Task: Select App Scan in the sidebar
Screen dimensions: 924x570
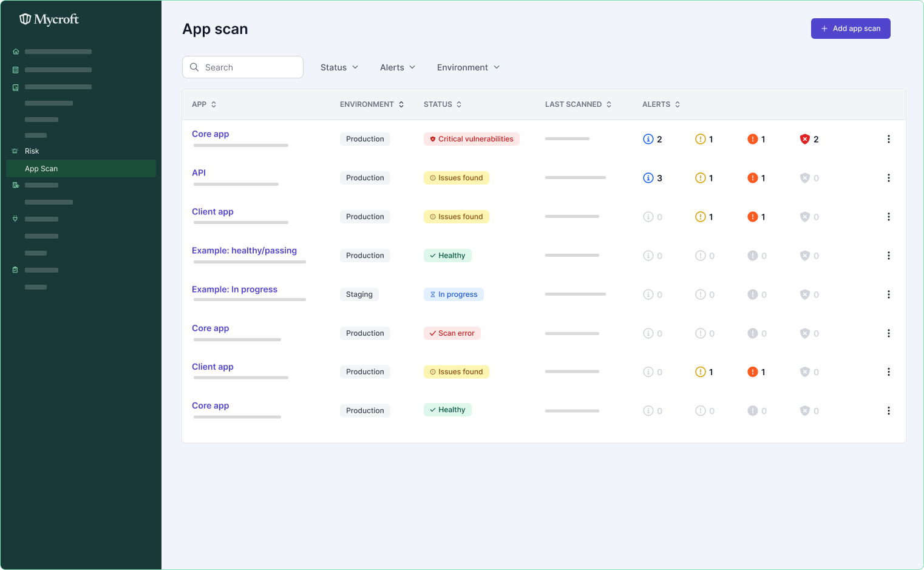Action: click(41, 169)
